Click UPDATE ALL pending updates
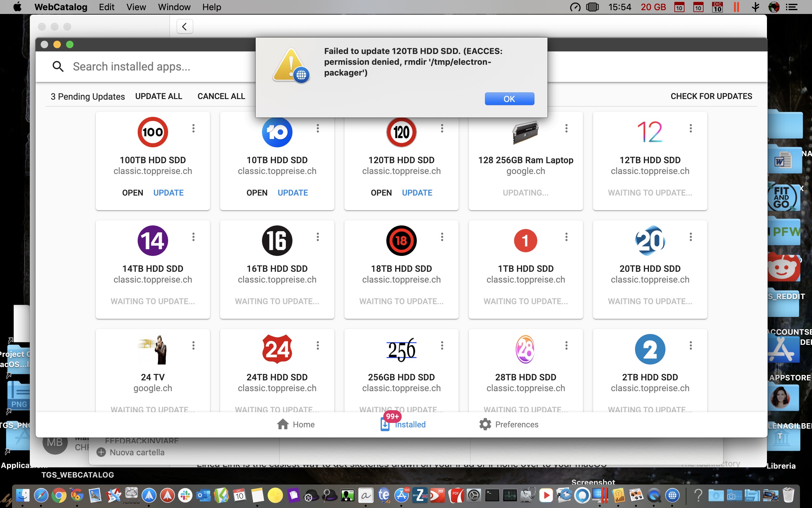 click(159, 97)
